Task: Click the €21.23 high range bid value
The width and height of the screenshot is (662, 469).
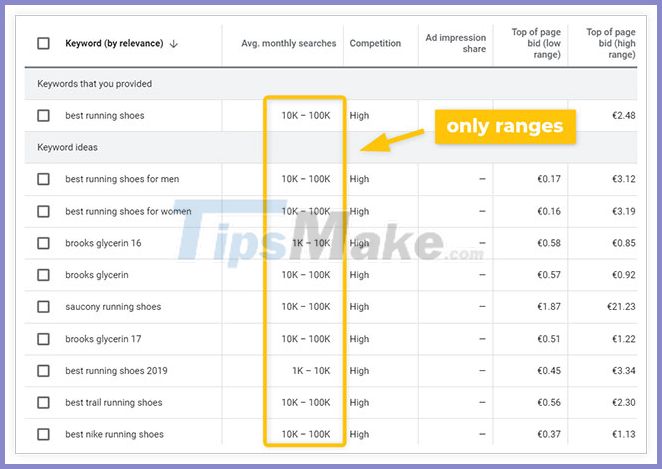Action: tap(621, 306)
